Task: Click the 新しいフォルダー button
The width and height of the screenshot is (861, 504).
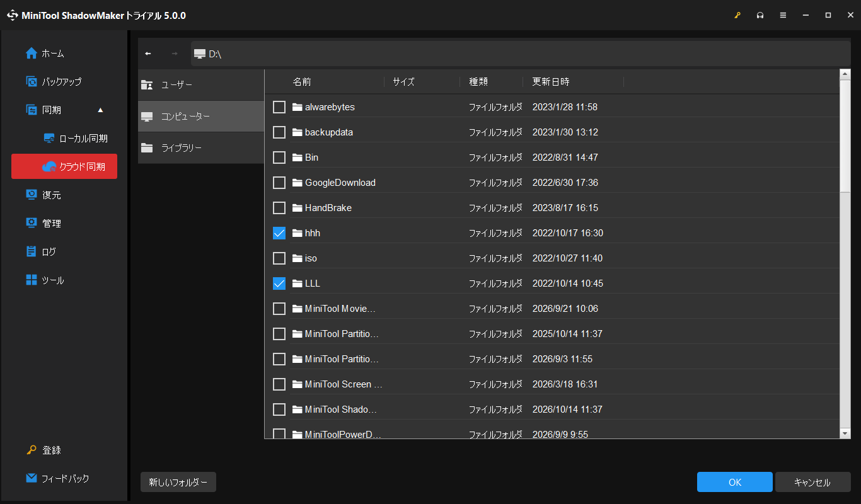Action: (178, 482)
